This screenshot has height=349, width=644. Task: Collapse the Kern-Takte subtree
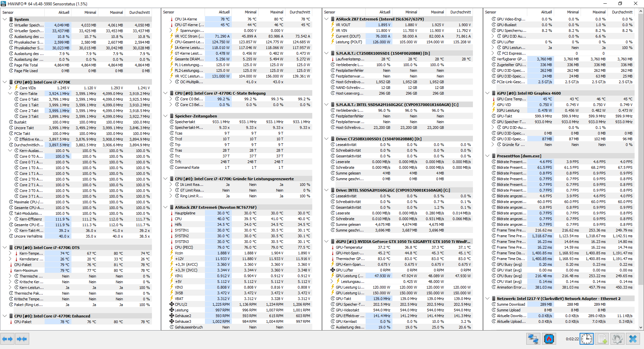(10, 94)
